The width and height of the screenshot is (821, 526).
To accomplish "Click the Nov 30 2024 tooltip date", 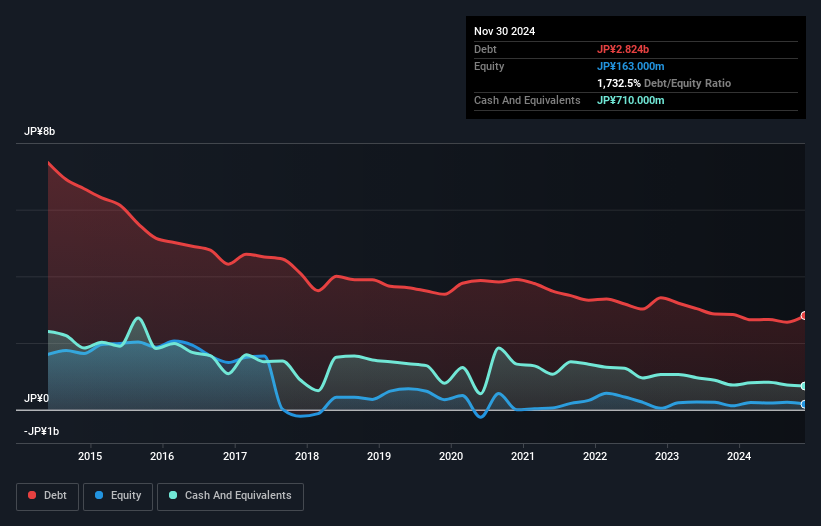I will click(504, 31).
